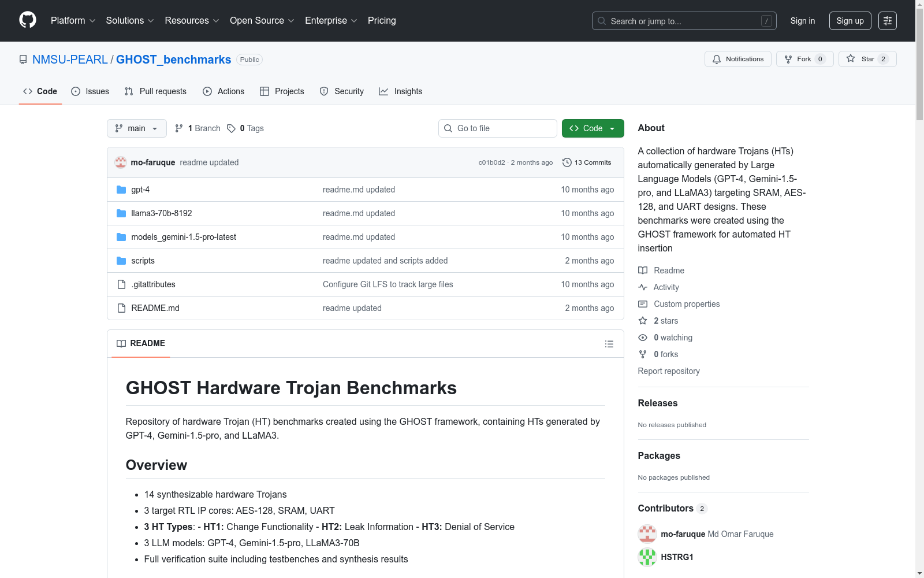Click the Sign in link
This screenshot has width=924, height=578.
[x=803, y=21]
